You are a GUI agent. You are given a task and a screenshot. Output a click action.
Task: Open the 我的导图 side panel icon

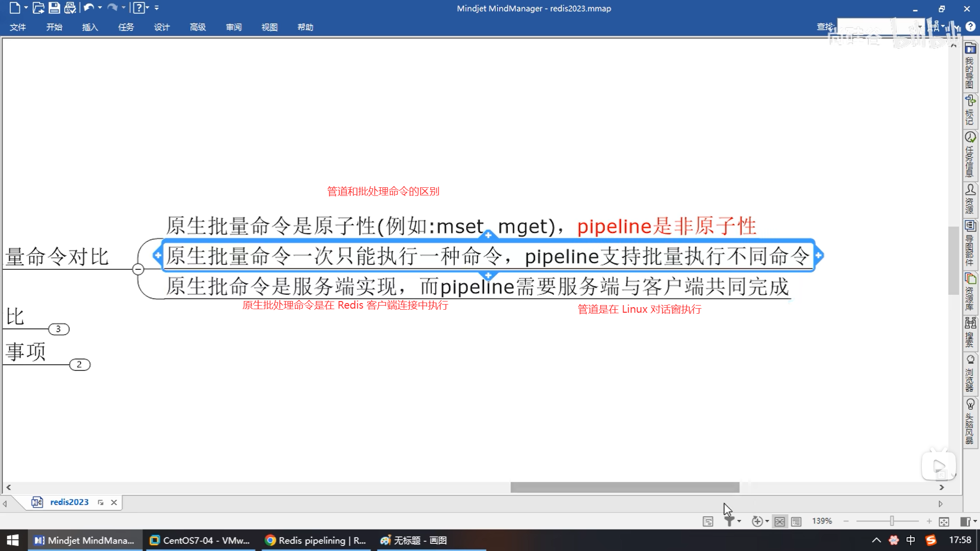tap(970, 49)
